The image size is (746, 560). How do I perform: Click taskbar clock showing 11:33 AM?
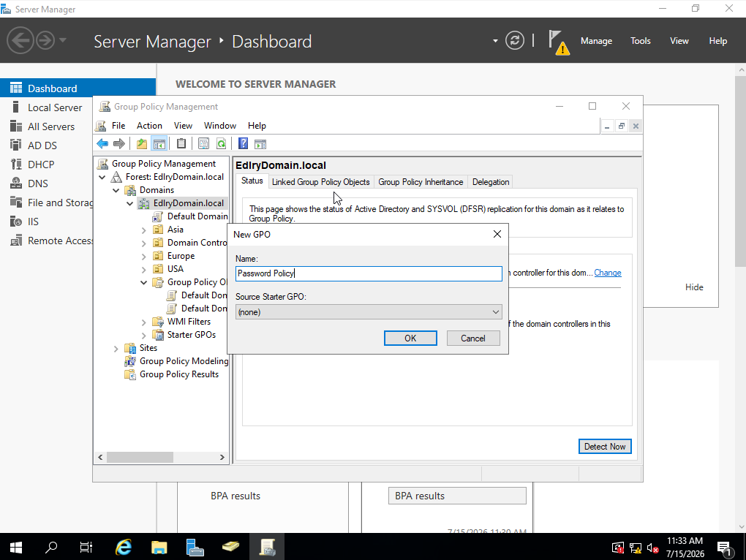tap(685, 547)
